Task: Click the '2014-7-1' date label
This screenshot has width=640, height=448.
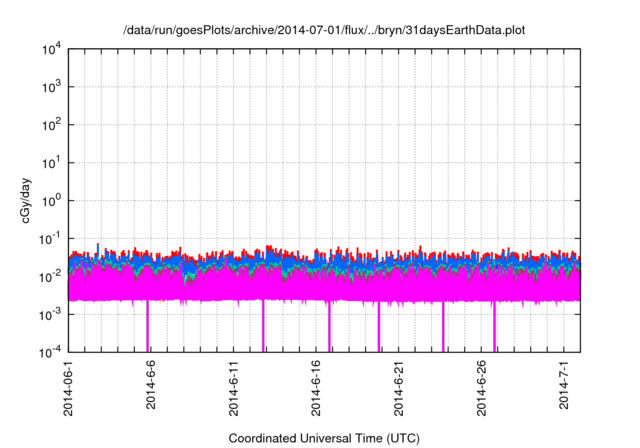Action: tap(564, 385)
